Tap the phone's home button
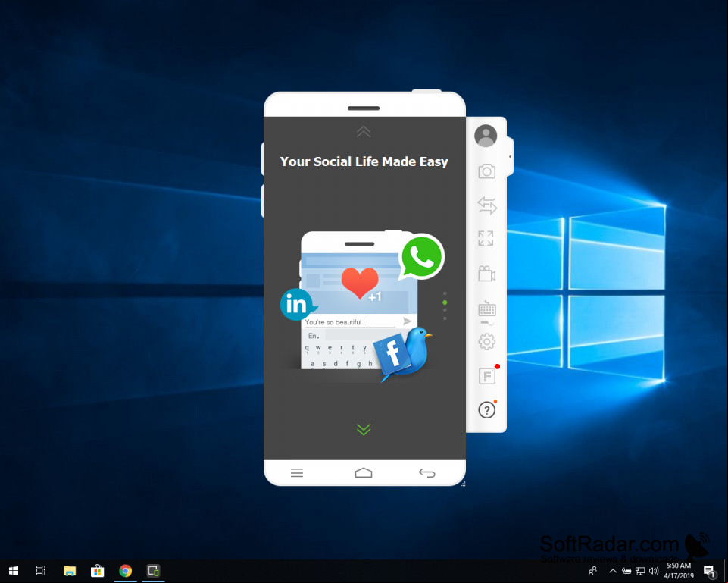 coord(364,473)
